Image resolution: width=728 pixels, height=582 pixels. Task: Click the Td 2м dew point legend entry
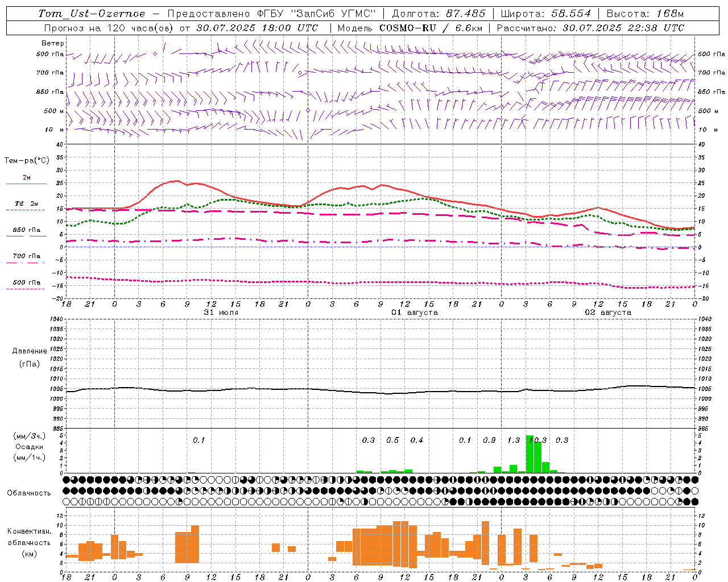[x=26, y=203]
